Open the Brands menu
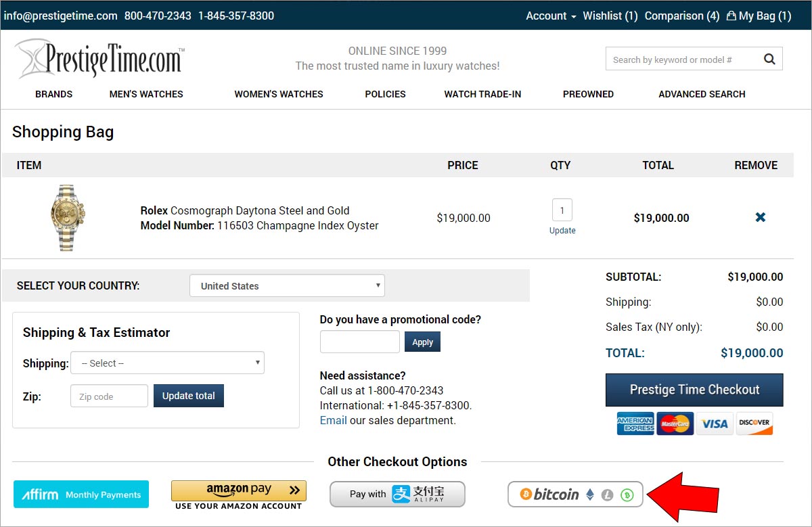812x527 pixels. [54, 94]
